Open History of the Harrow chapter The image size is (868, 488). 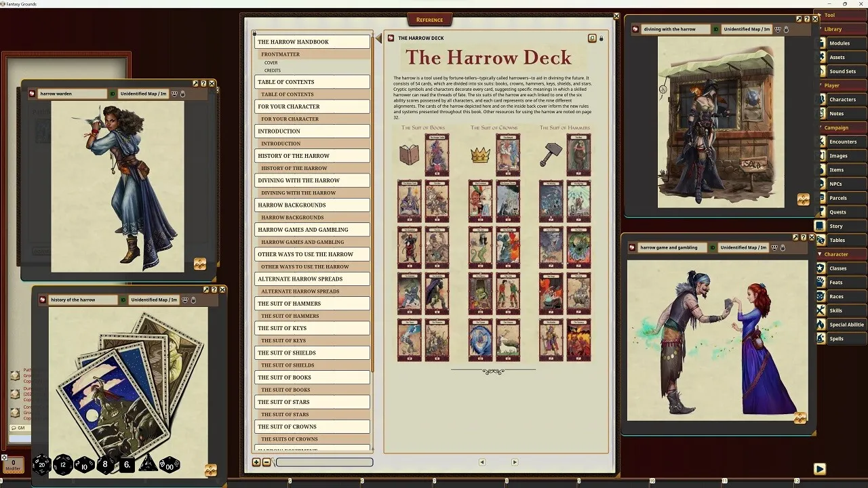point(312,156)
